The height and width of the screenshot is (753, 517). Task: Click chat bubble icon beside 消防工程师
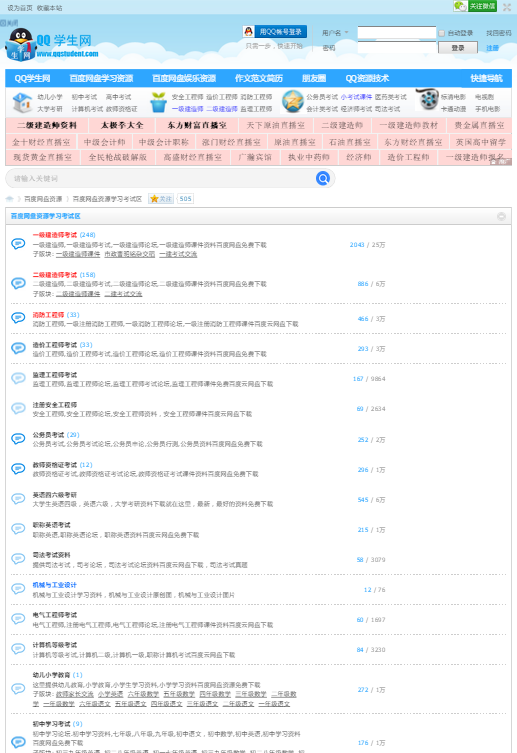coord(18,318)
